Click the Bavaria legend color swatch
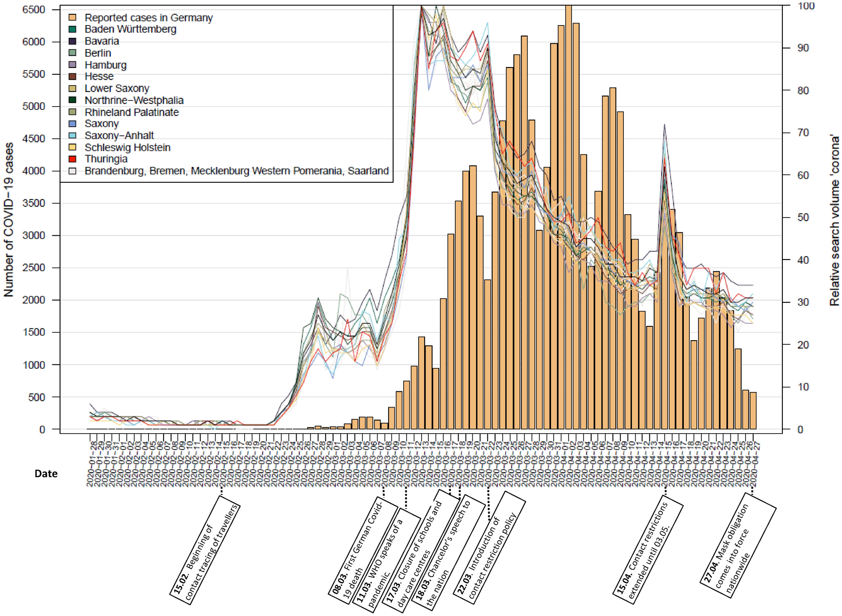 pos(73,41)
